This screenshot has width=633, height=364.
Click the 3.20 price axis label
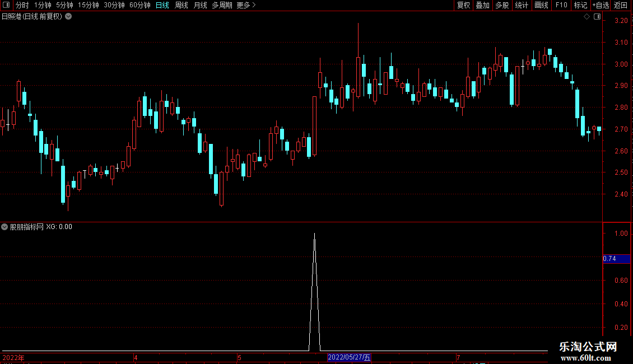point(621,21)
